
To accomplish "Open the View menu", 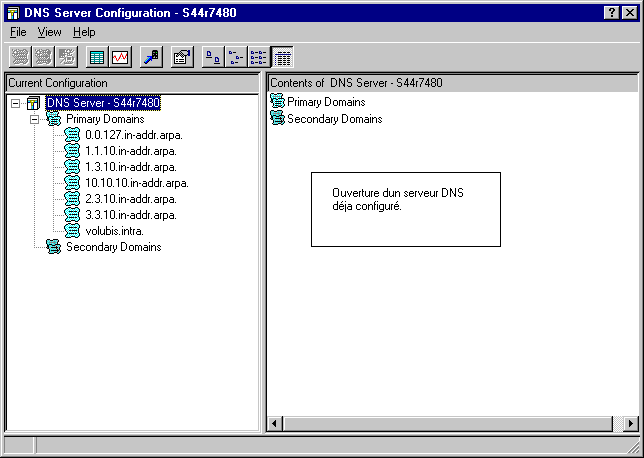I will tap(49, 32).
